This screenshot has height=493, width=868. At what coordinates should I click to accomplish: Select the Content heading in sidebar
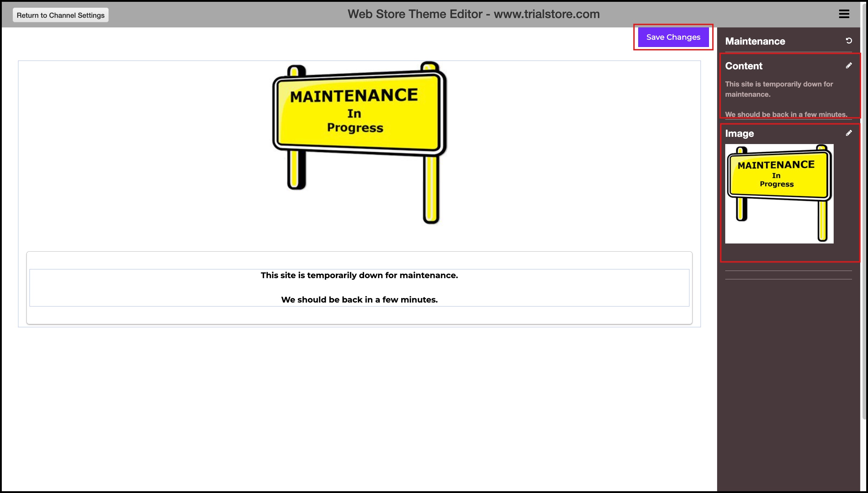744,66
